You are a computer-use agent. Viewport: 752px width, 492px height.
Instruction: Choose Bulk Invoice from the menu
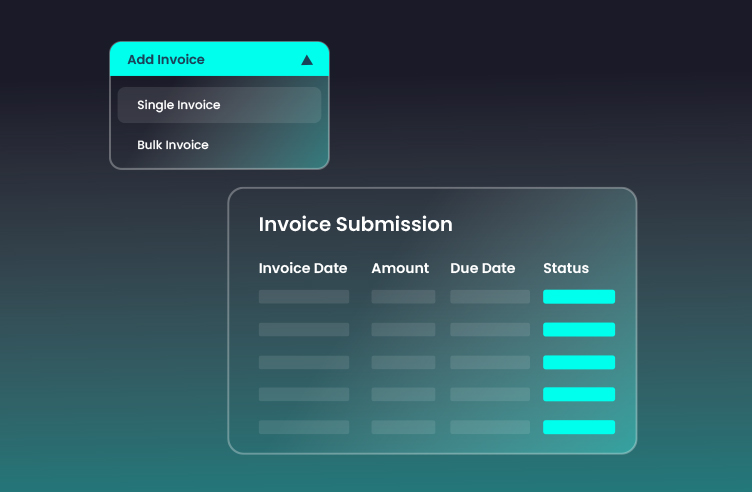173,145
